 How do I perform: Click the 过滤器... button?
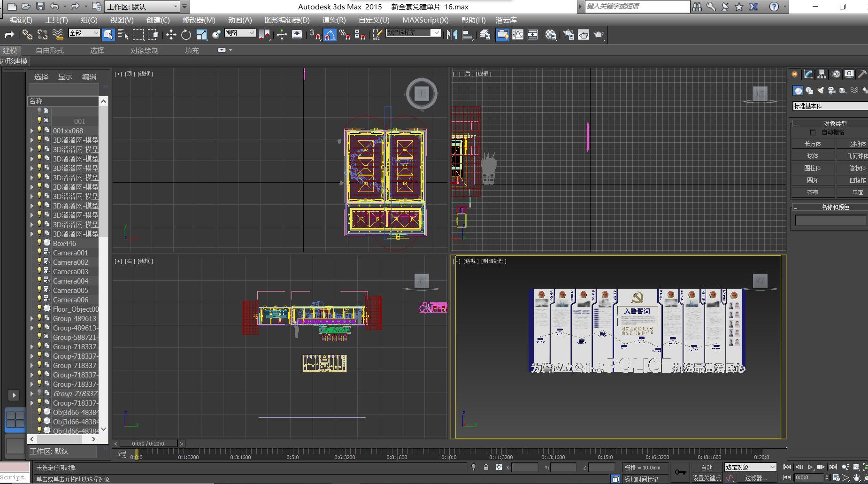[756, 478]
